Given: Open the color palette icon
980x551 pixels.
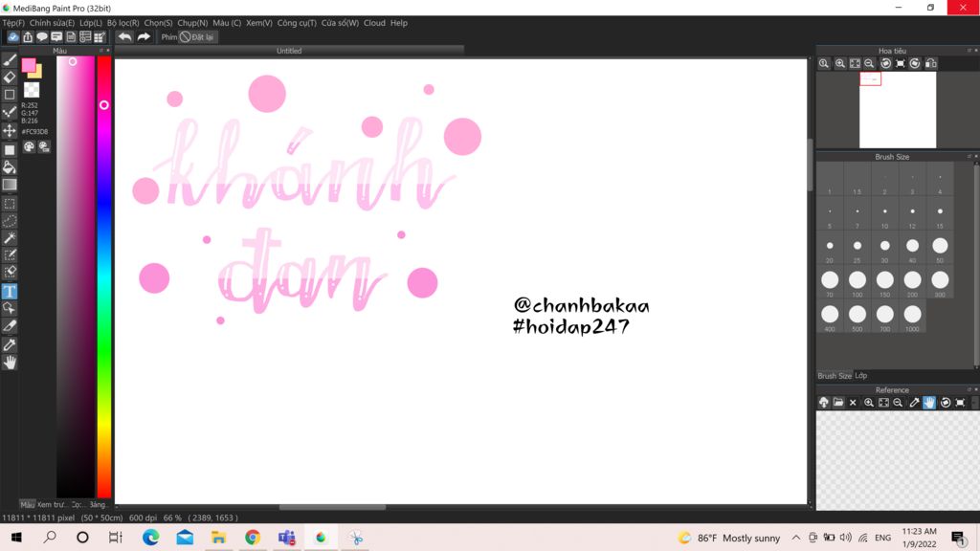Looking at the screenshot, I should tap(29, 146).
